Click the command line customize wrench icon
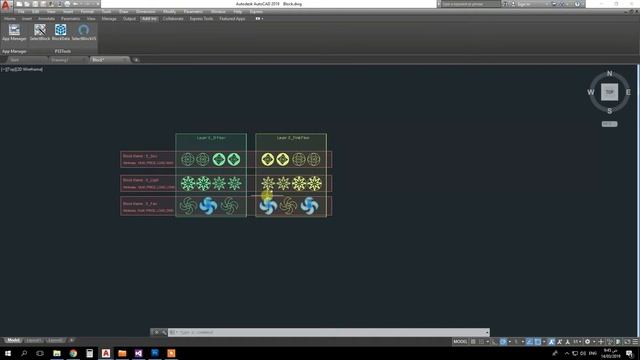The image size is (640, 360). 164,332
